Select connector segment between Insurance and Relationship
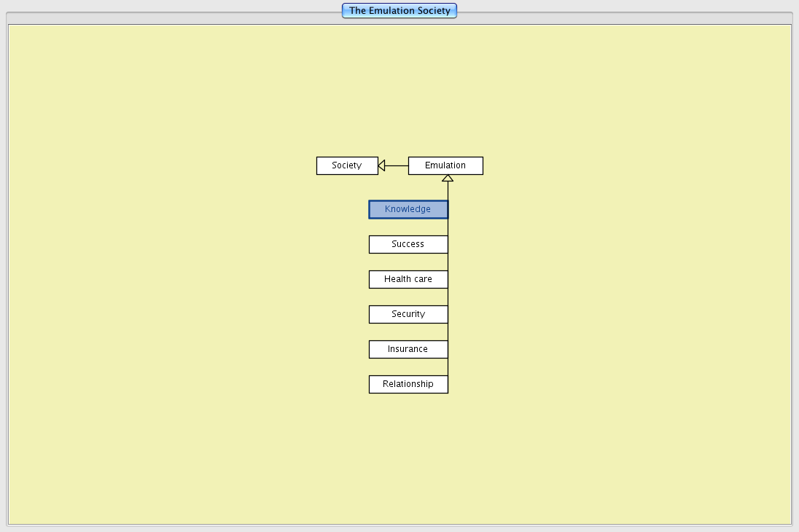 [x=448, y=367]
